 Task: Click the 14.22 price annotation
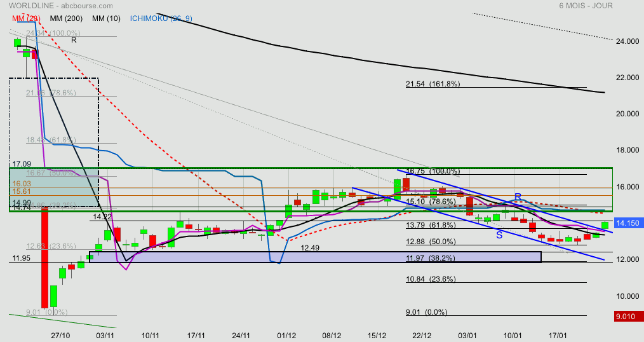[102, 217]
